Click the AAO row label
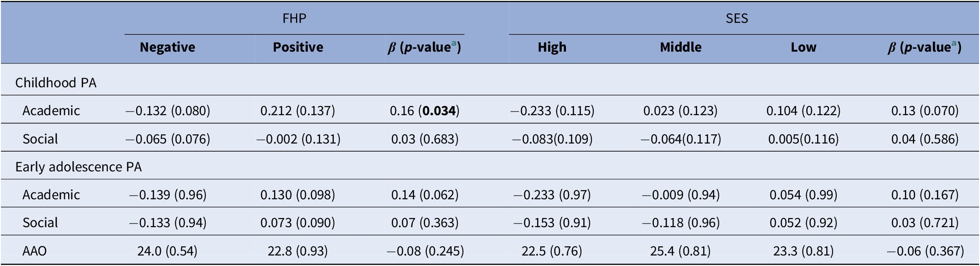This screenshot has height=266, width=980. (35, 251)
